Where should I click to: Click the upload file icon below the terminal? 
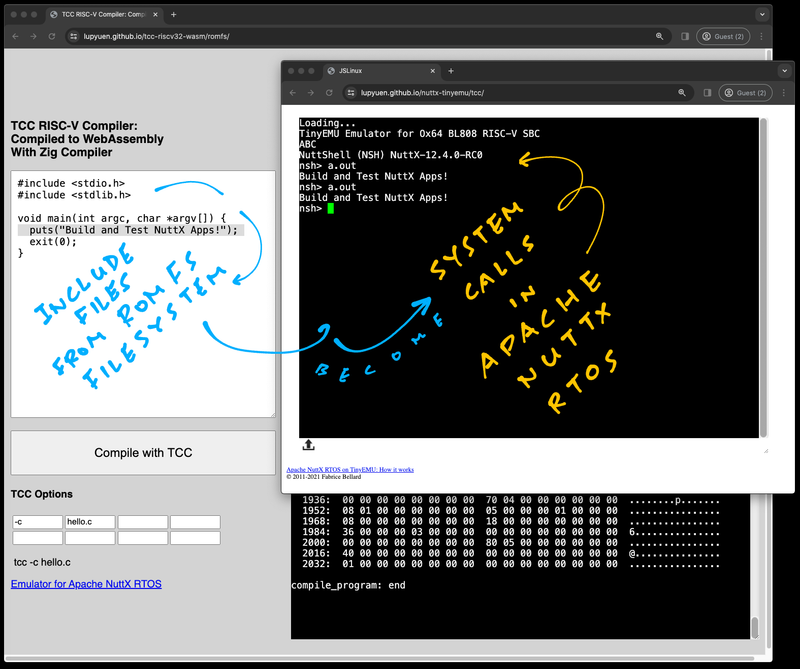pos(309,445)
